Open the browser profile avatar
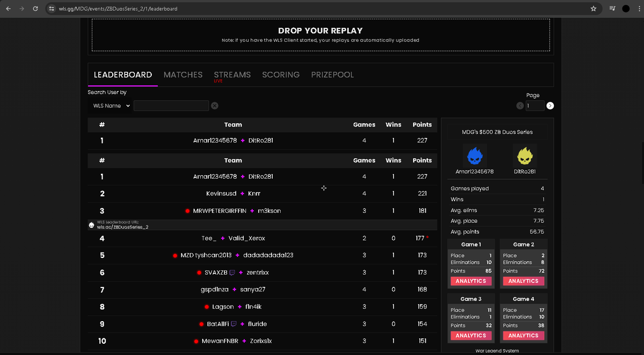This screenshot has width=644, height=355. click(626, 9)
